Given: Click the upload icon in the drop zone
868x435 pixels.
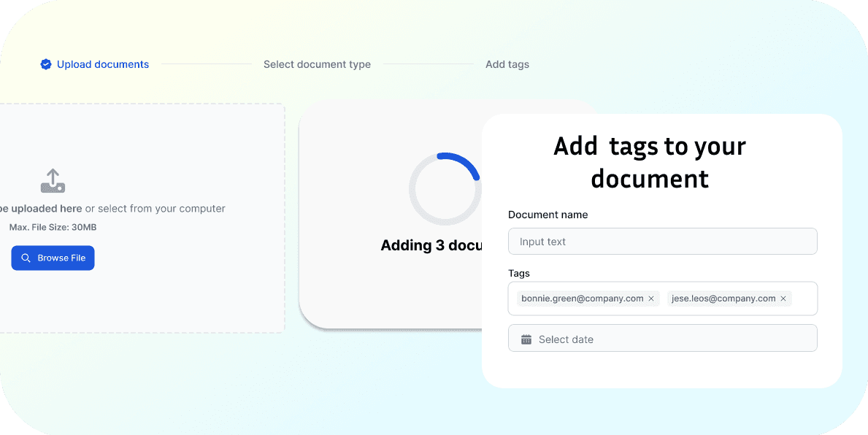Looking at the screenshot, I should point(52,180).
